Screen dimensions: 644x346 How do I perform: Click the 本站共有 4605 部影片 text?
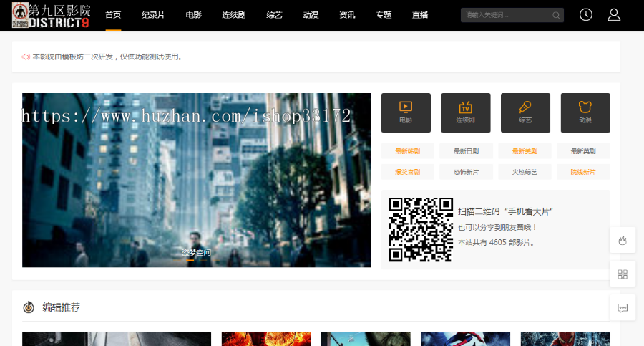pos(496,243)
